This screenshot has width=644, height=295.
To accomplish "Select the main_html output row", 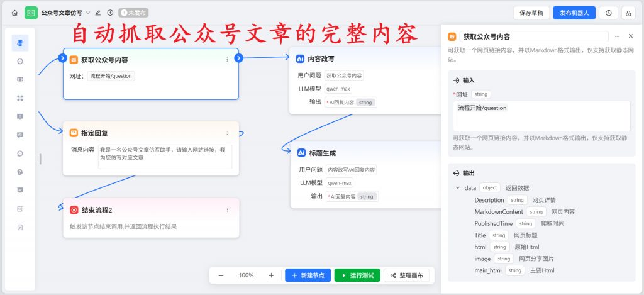I will [514, 270].
